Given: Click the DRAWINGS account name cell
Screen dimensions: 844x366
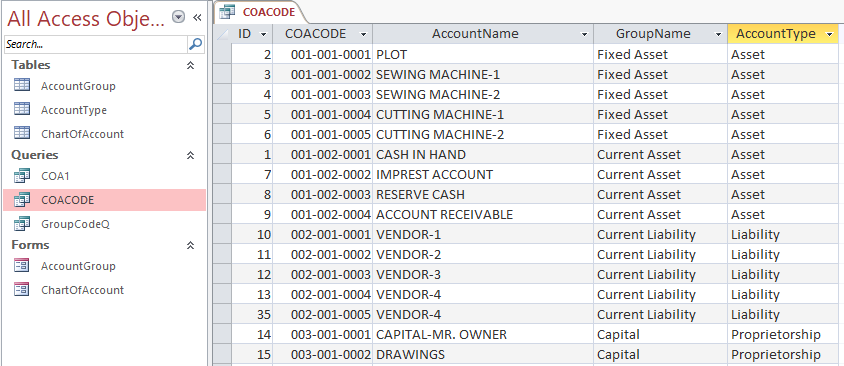Looking at the screenshot, I should click(483, 355).
